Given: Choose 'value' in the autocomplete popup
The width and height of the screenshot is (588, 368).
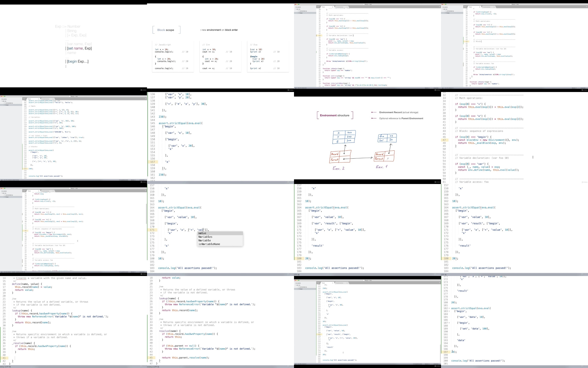Looking at the screenshot, I should pyautogui.click(x=220, y=233).
